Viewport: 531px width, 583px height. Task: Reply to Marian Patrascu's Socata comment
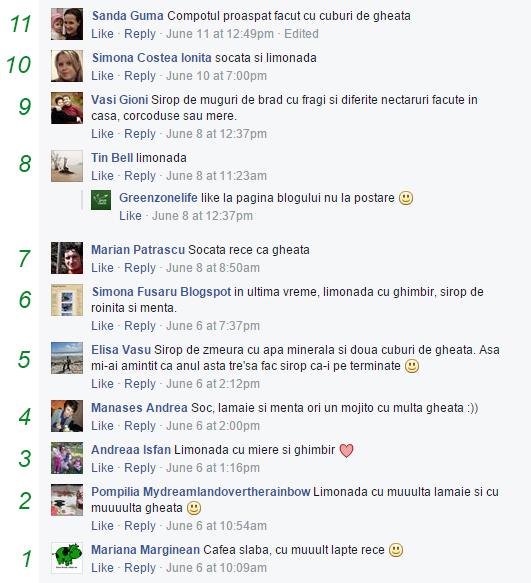click(x=140, y=268)
